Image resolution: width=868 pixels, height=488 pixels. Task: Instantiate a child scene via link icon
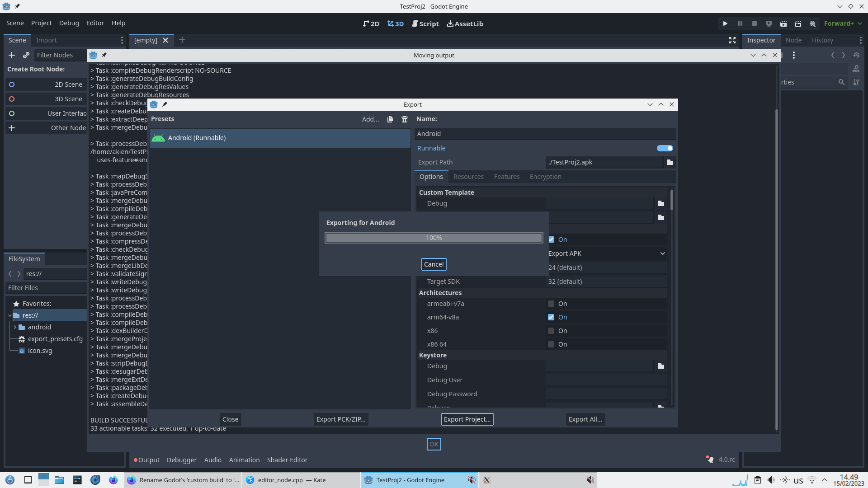pyautogui.click(x=26, y=55)
